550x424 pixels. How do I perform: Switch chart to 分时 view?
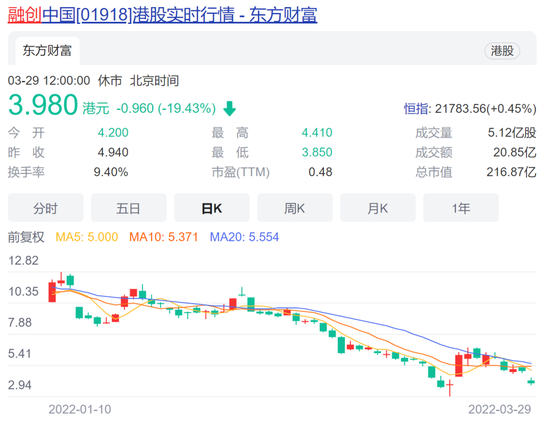(46, 208)
